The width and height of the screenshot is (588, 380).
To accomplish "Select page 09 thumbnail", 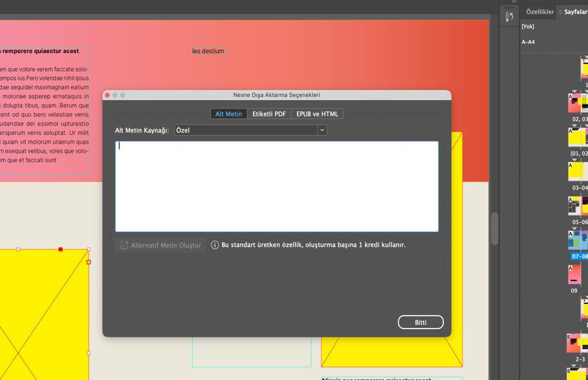I will (574, 274).
